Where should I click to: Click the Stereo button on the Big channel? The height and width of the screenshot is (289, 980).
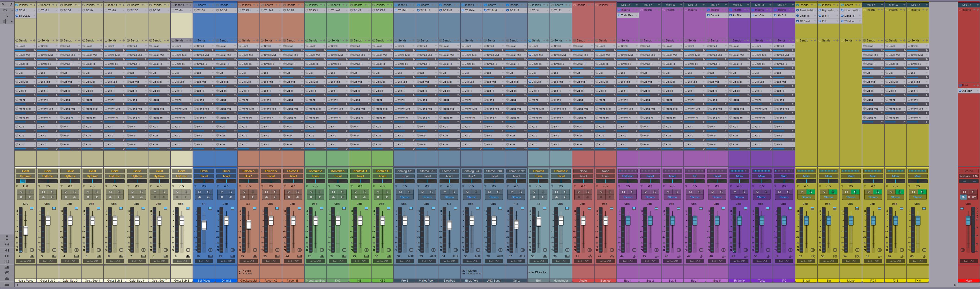coord(828,197)
